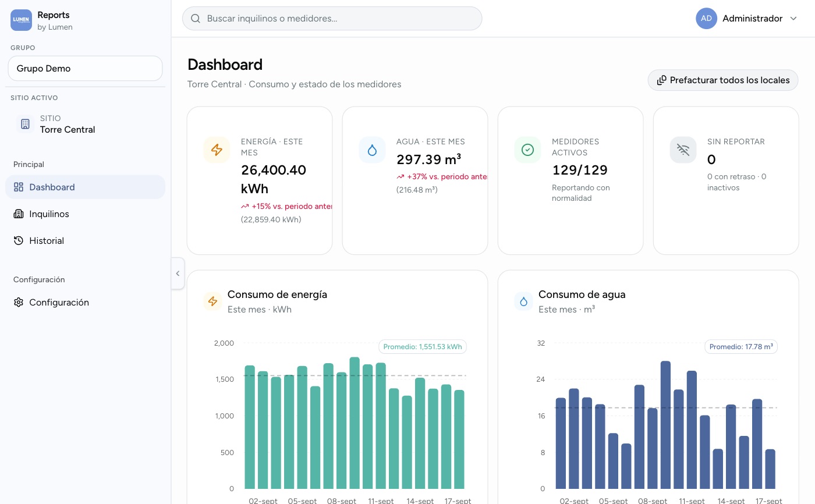Click the copy icon on Prefacturar button
The width and height of the screenshot is (815, 504).
[x=662, y=80]
